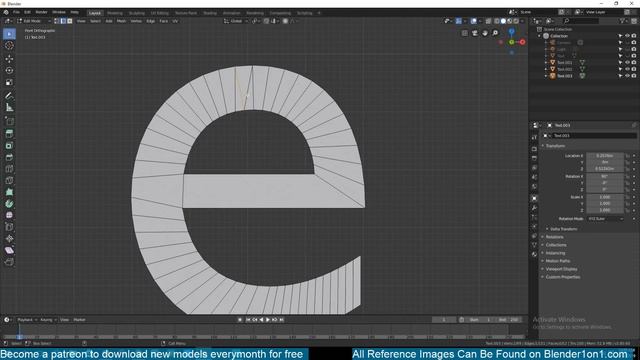640x360 pixels.
Task: Expand the Delta Transform panel
Action: tap(563, 229)
